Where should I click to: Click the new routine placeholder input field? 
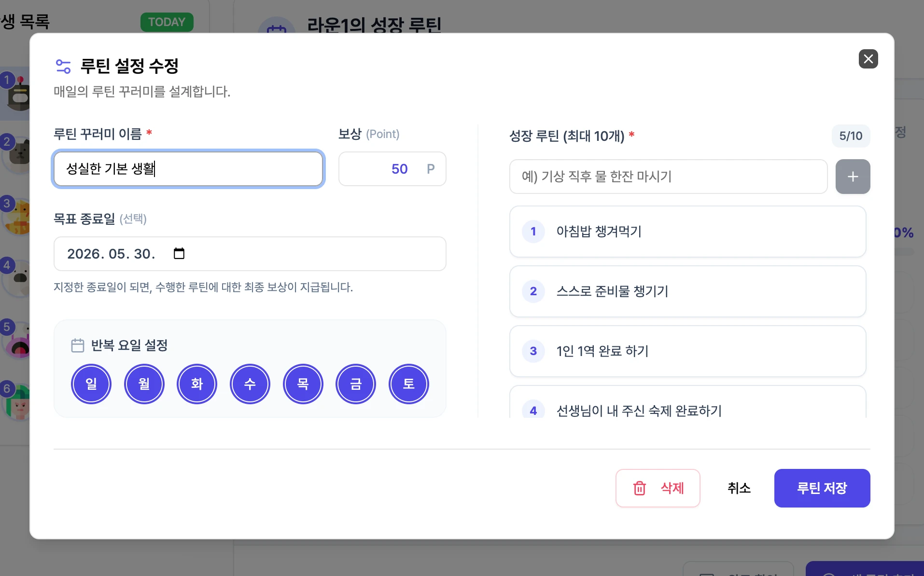[x=668, y=177]
